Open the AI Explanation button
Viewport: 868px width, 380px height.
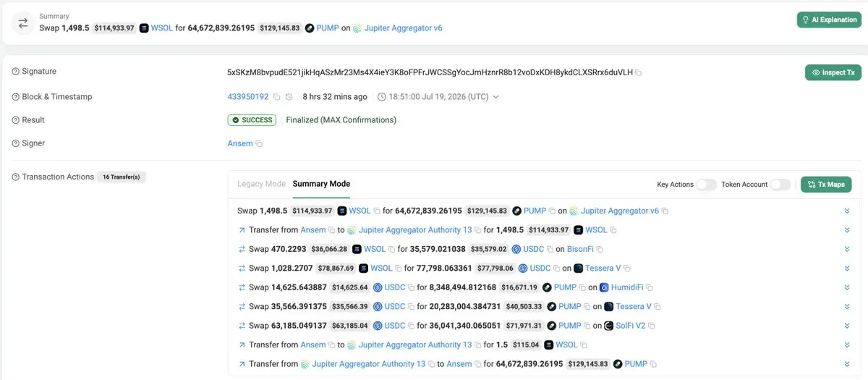point(829,20)
